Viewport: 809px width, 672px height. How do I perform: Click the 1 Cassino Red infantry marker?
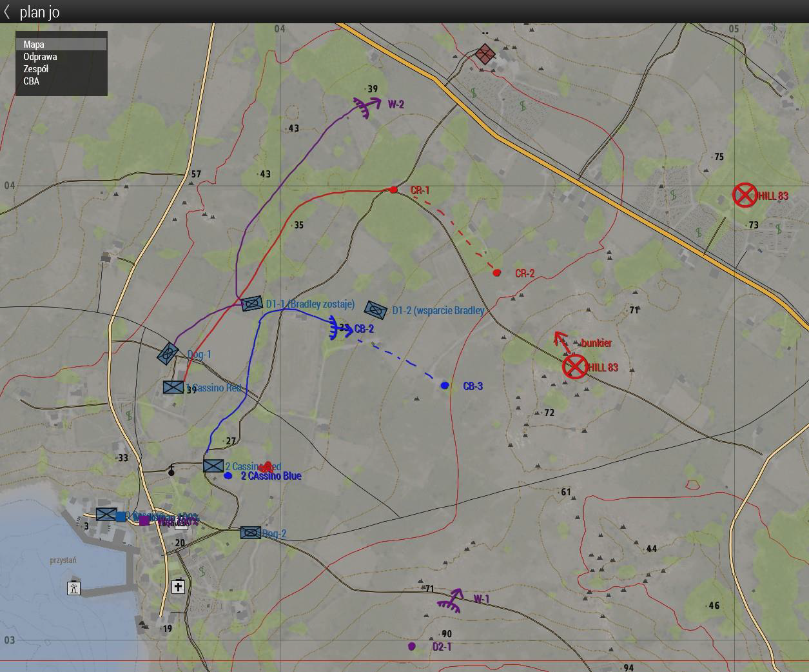pos(173,387)
